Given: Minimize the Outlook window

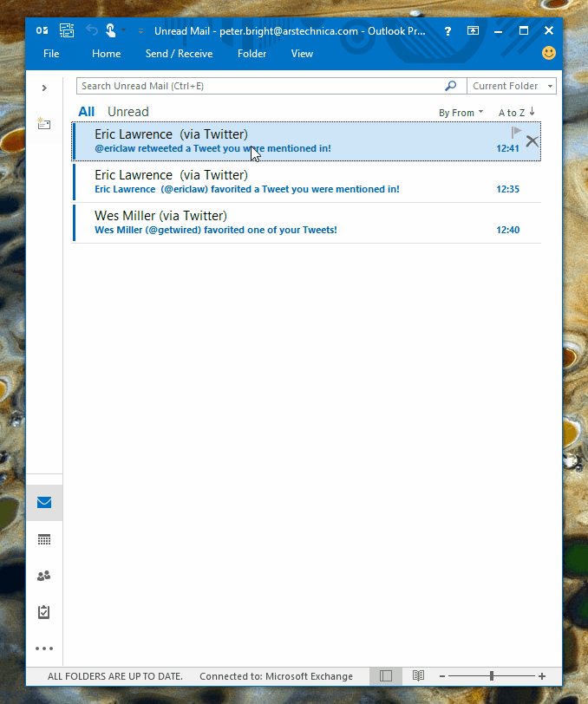Looking at the screenshot, I should tap(498, 31).
